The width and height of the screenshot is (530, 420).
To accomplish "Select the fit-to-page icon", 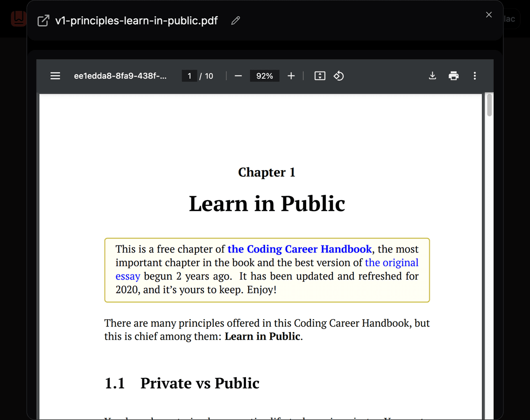I will 319,76.
